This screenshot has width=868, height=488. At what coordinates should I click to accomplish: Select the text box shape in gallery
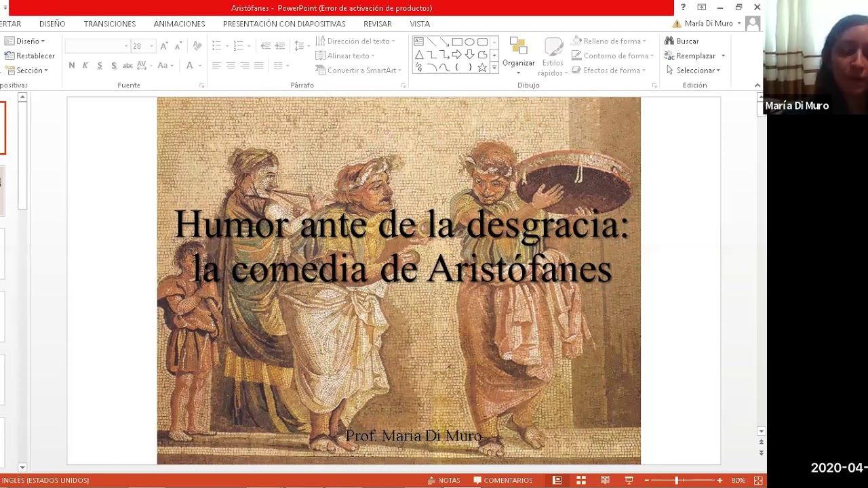coord(418,41)
